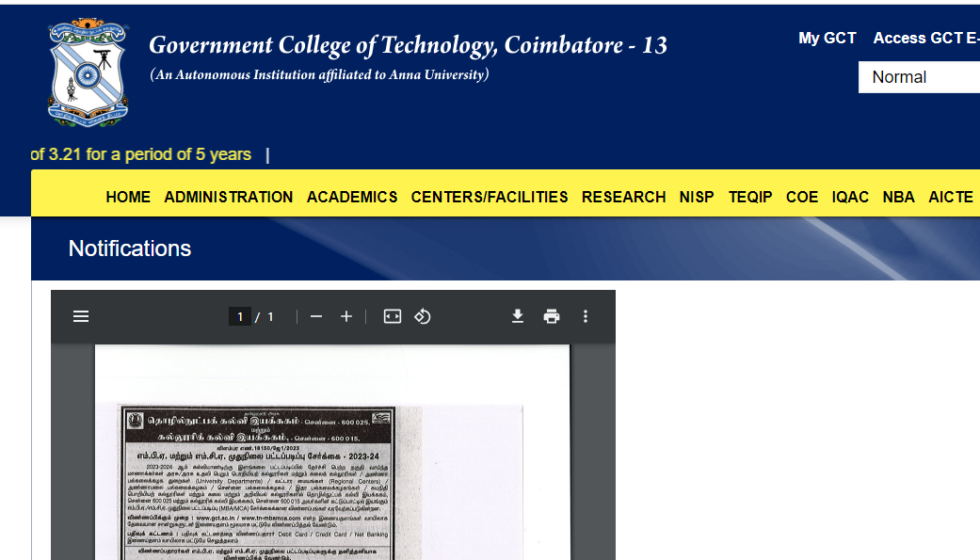Click the scrolling news ticker text
980x560 pixels.
click(140, 154)
